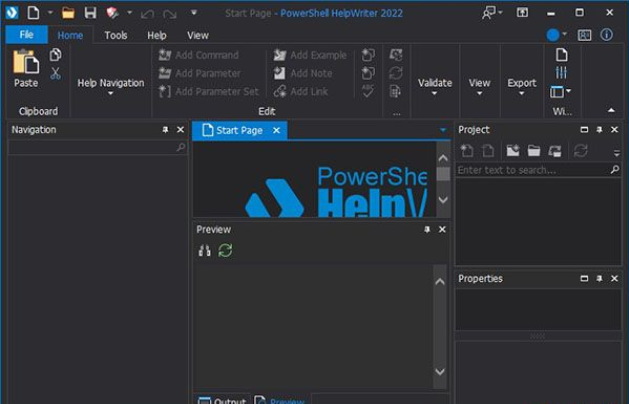Click the Save icon in the title bar
The width and height of the screenshot is (629, 404).
tap(90, 12)
